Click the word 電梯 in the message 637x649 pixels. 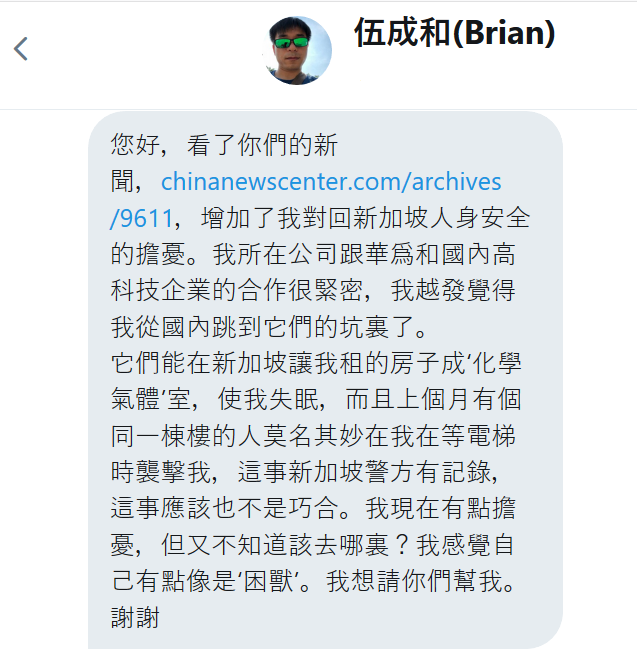(x=490, y=436)
